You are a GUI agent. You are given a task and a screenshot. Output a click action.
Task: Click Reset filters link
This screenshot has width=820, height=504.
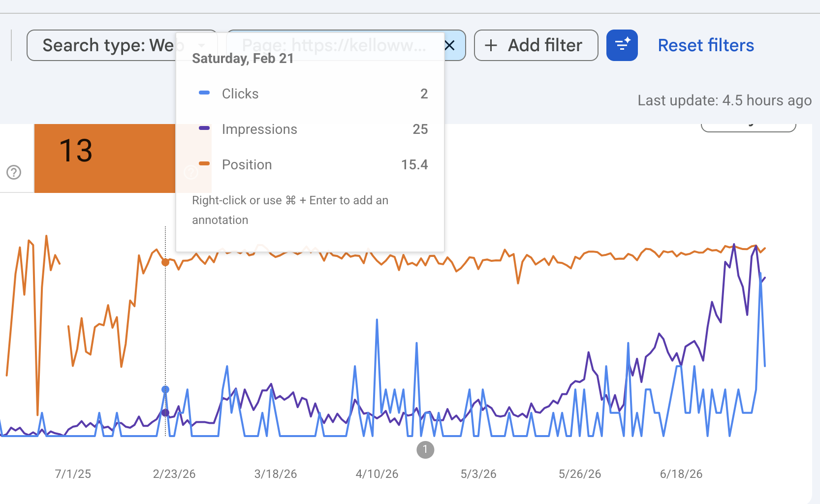tap(706, 45)
